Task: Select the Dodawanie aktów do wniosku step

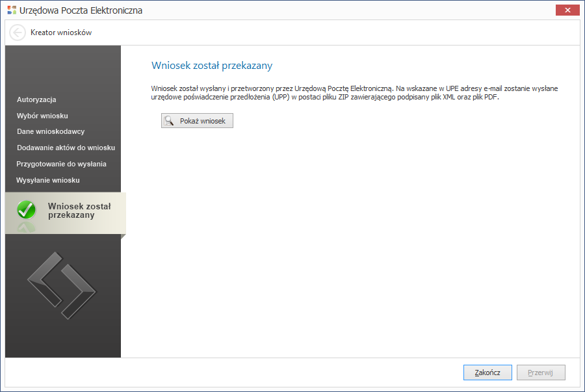Action: click(x=66, y=148)
